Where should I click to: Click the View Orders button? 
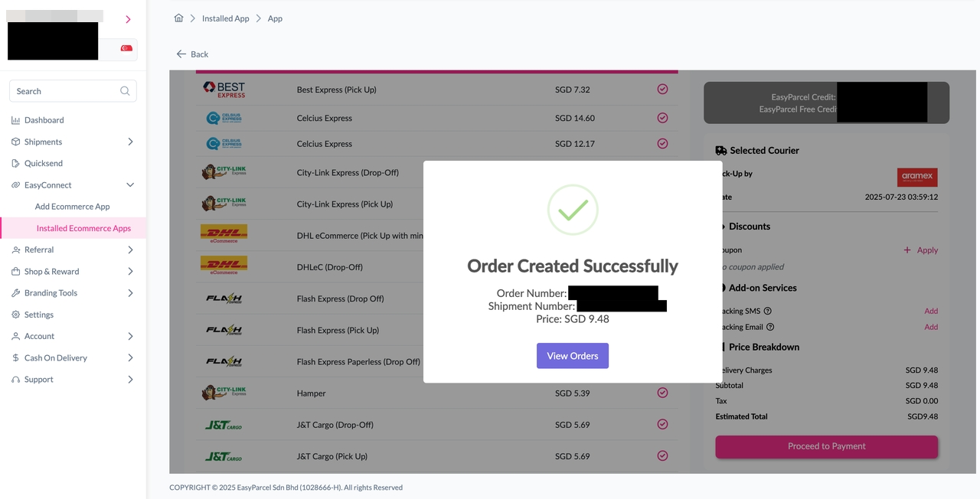[x=572, y=355]
